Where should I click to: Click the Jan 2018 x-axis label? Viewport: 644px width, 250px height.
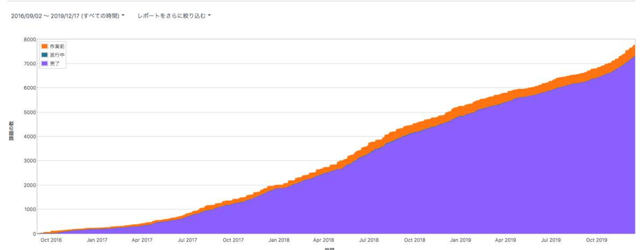coord(280,240)
